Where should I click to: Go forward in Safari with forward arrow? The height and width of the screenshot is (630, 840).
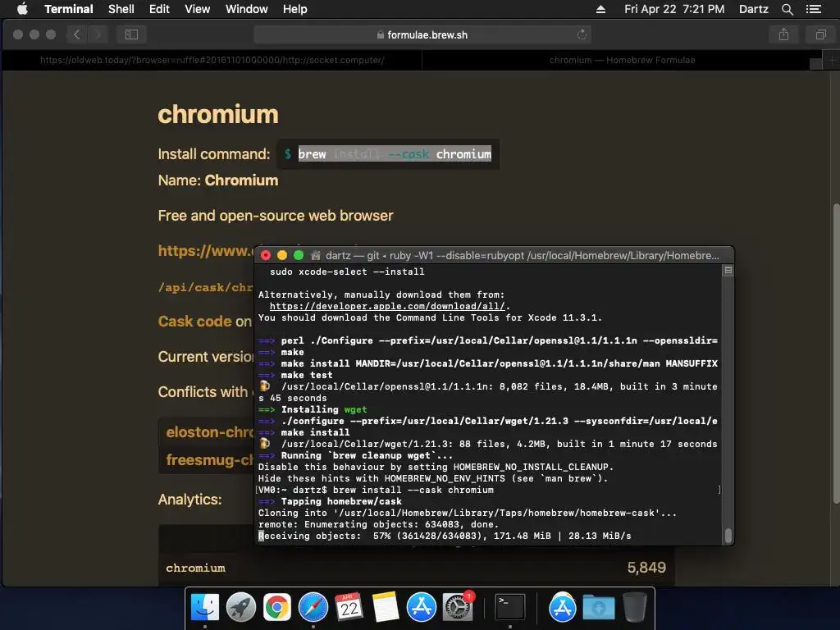(98, 34)
